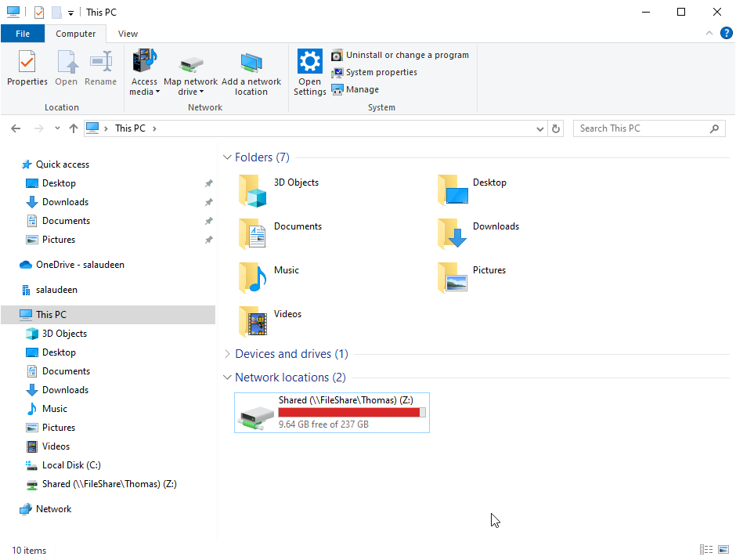The width and height of the screenshot is (736, 560).
Task: Click the Properties ribbon icon
Action: (27, 62)
